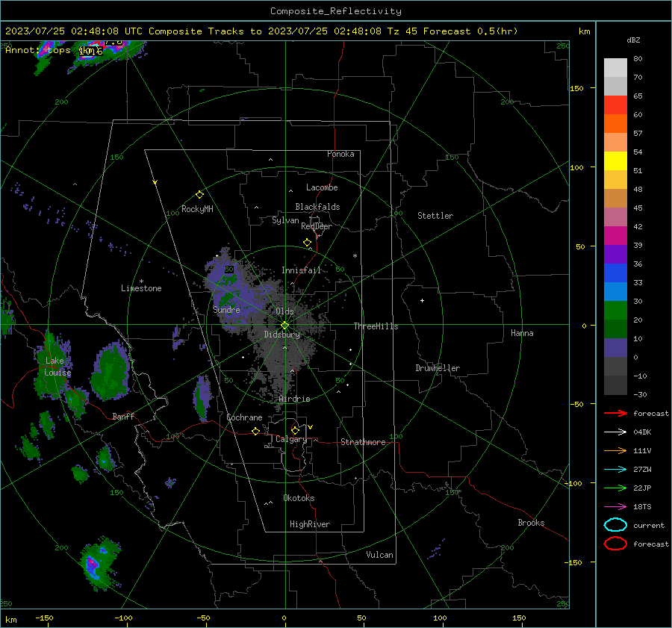Viewport: 672px width, 628px height.
Task: Pick the light blue 30-33 dBZ swatch
Action: [x=615, y=292]
